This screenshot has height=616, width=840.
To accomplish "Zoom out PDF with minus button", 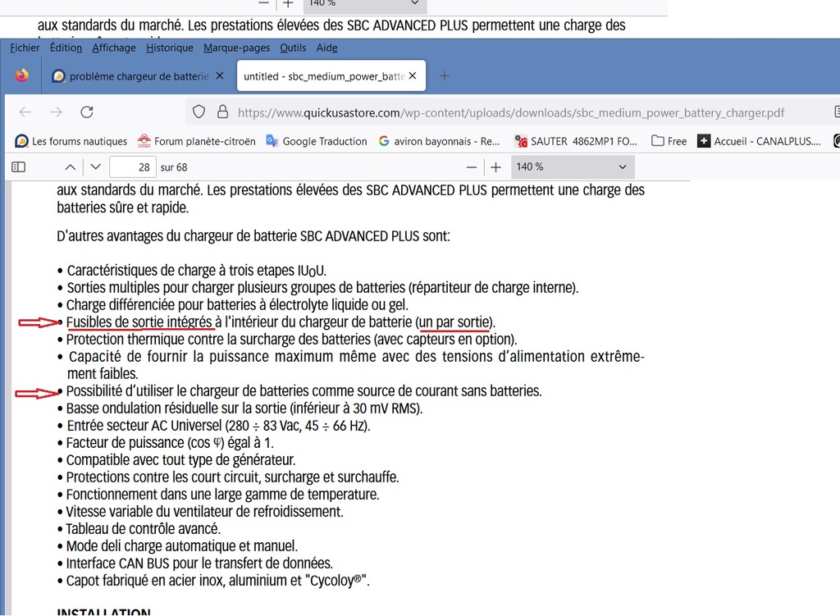I will (x=472, y=167).
